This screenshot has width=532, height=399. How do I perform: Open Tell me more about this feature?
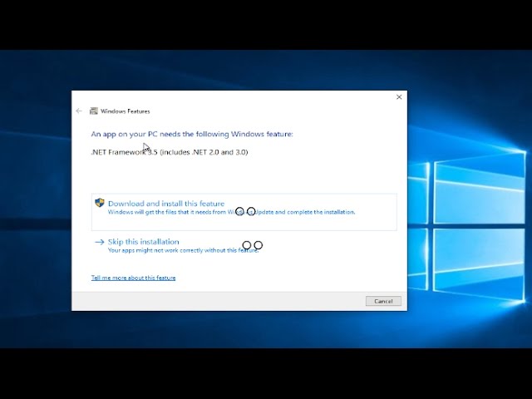pyautogui.click(x=133, y=278)
